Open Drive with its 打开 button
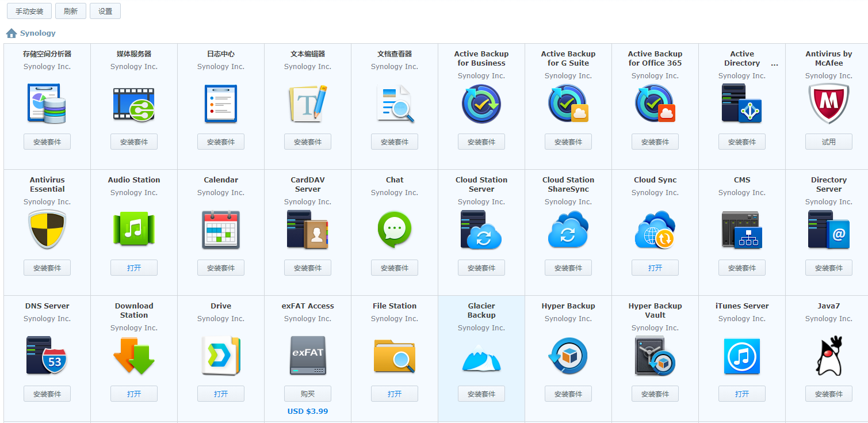The width and height of the screenshot is (868, 423). (x=221, y=394)
